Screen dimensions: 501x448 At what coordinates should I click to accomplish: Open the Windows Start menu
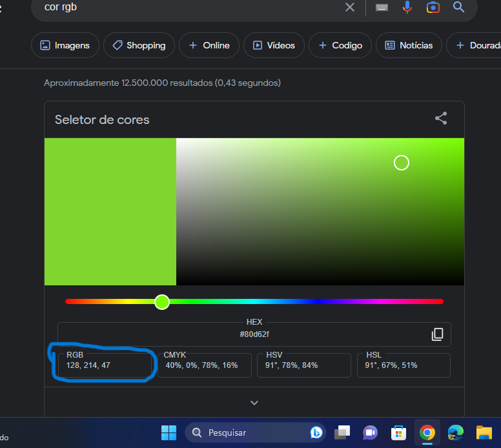click(169, 433)
